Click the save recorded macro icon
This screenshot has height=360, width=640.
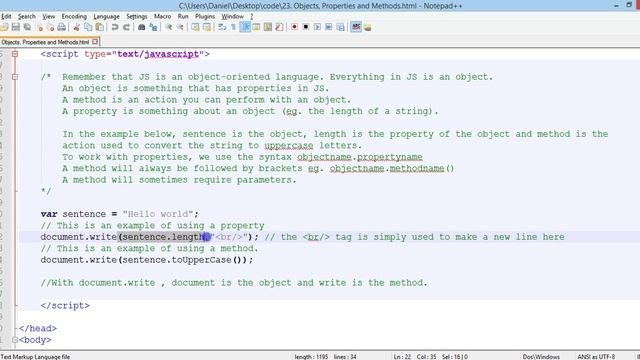pyautogui.click(x=340, y=27)
